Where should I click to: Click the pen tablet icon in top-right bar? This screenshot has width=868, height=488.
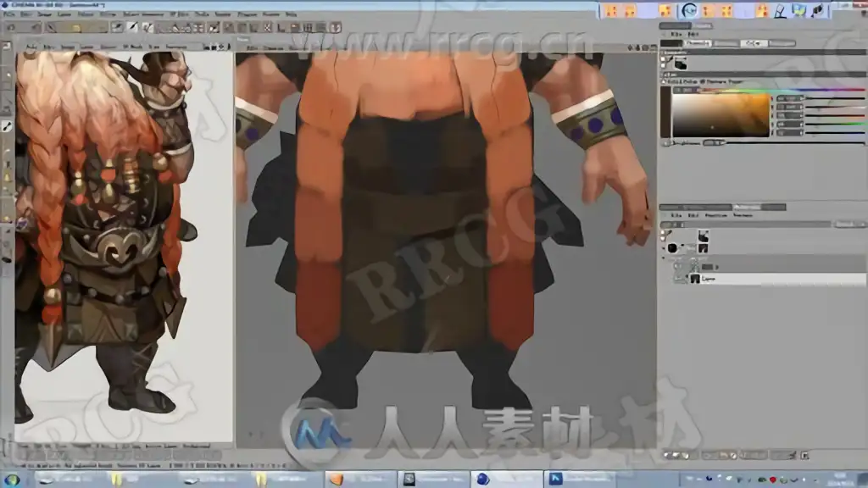coord(780,10)
